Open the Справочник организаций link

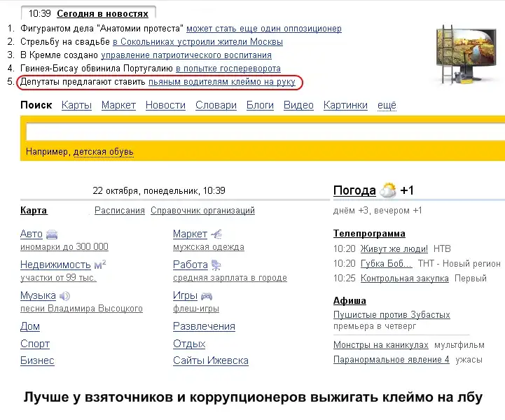click(202, 211)
